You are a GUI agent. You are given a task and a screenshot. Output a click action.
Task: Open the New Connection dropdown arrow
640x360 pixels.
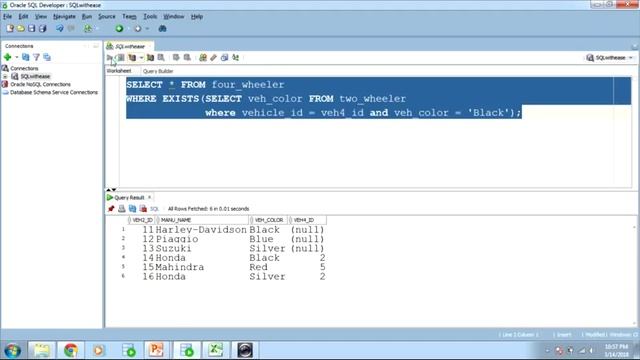pos(17,57)
